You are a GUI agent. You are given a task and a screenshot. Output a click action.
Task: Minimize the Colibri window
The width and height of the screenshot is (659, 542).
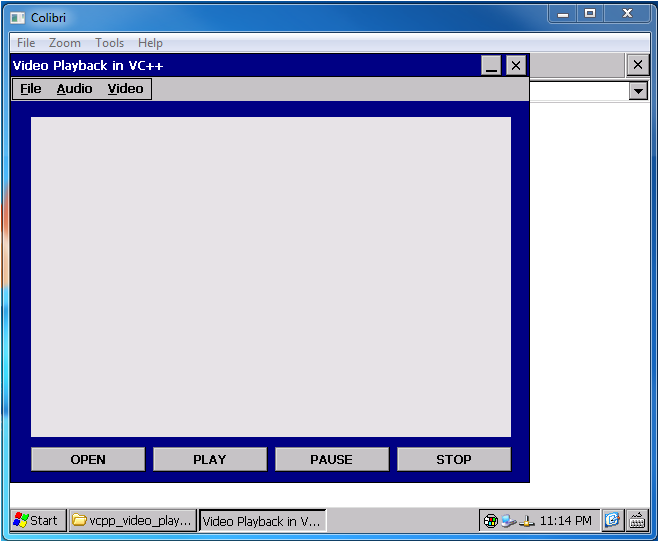click(563, 13)
